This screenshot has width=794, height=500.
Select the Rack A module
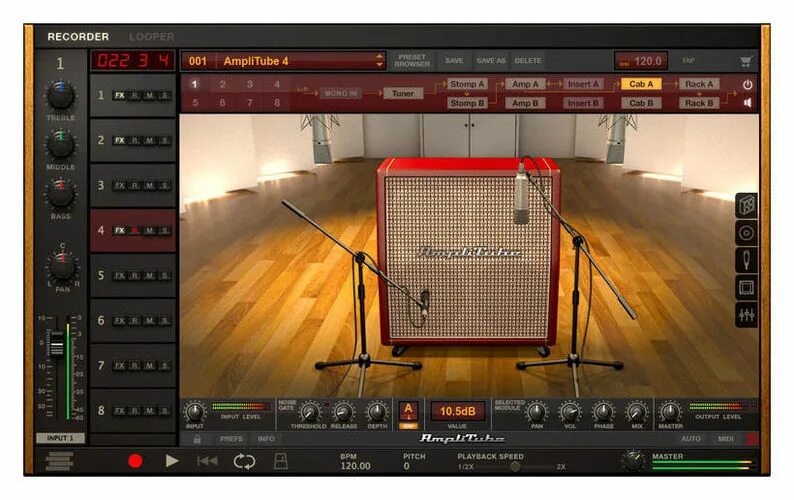[699, 84]
